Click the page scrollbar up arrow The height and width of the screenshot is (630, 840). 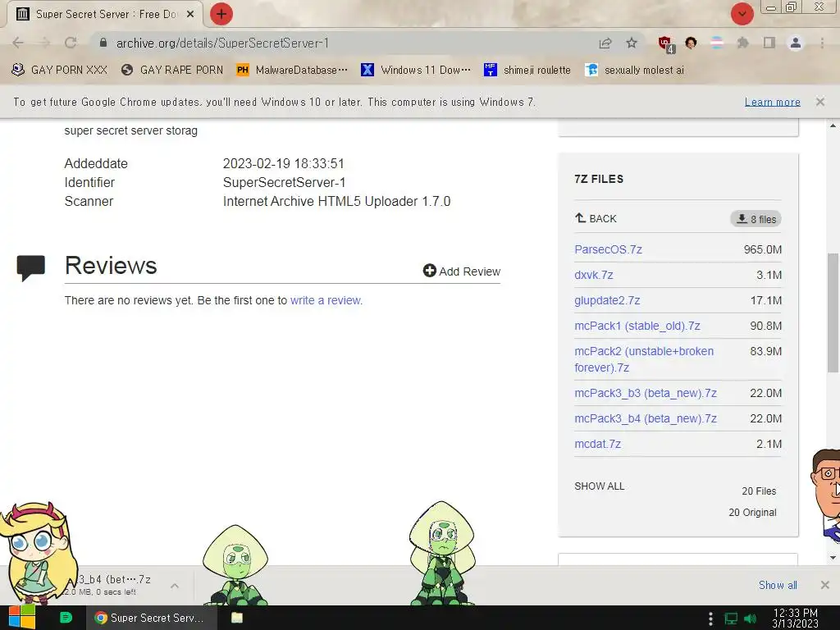tap(833, 126)
